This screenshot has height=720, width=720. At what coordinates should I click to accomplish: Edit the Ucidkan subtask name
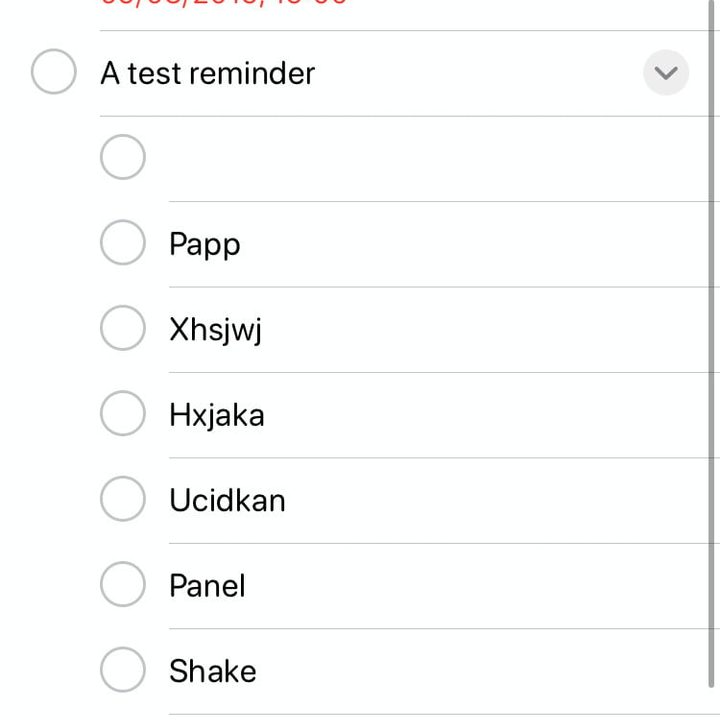click(227, 500)
